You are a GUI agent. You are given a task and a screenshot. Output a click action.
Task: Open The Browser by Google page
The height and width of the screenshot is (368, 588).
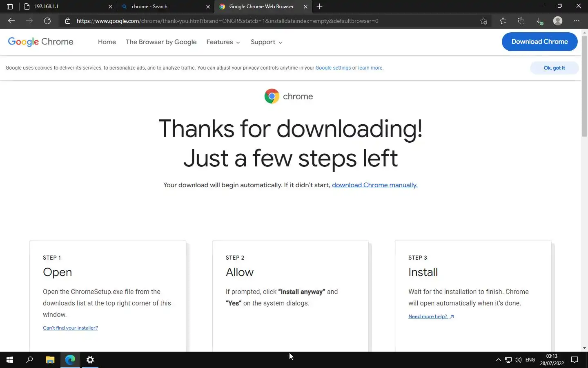coord(161,42)
